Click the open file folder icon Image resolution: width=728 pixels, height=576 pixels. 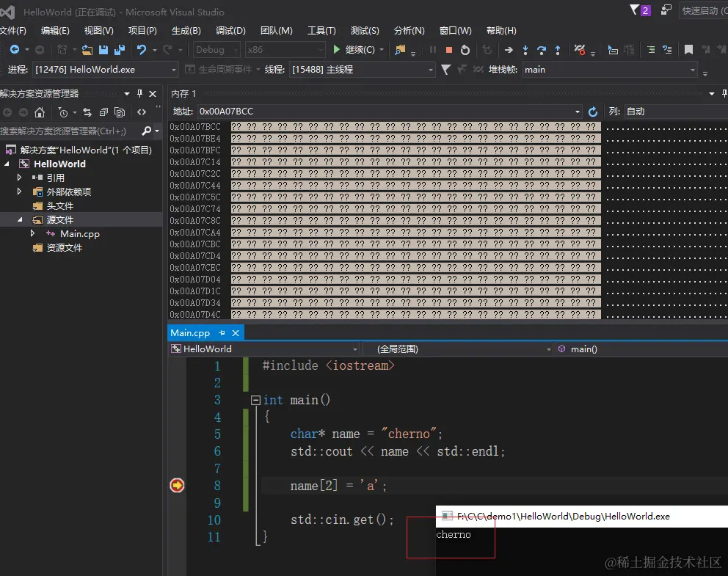[x=87, y=50]
